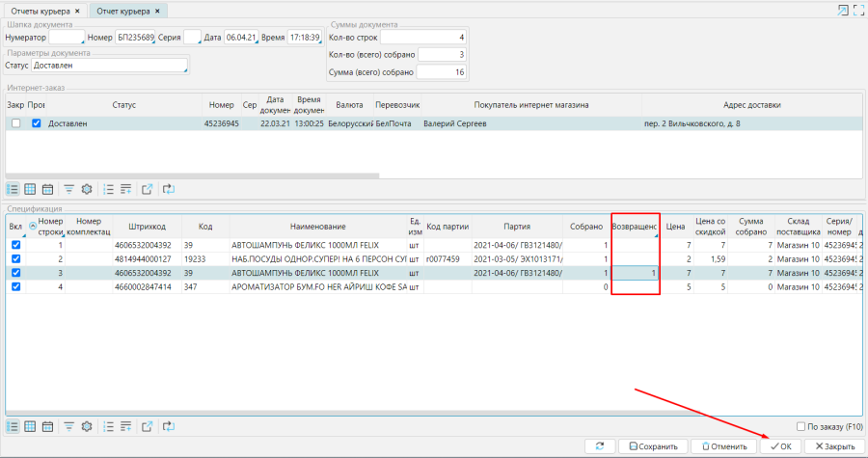
Task: Click refresh icon in Спецификация toolbar
Action: (169, 426)
